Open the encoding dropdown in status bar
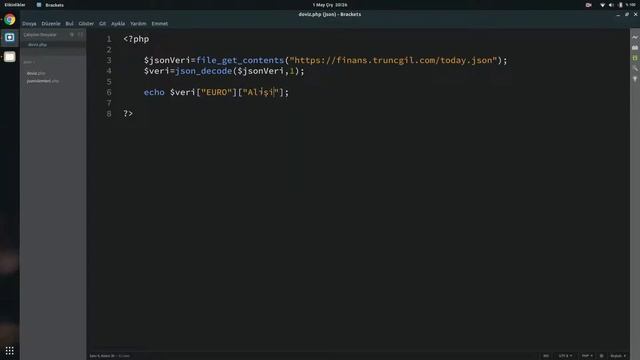The width and height of the screenshot is (640, 360). coord(565,356)
